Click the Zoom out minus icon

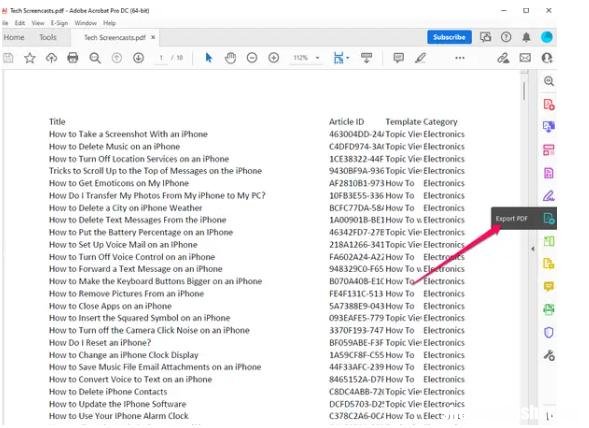click(252, 58)
